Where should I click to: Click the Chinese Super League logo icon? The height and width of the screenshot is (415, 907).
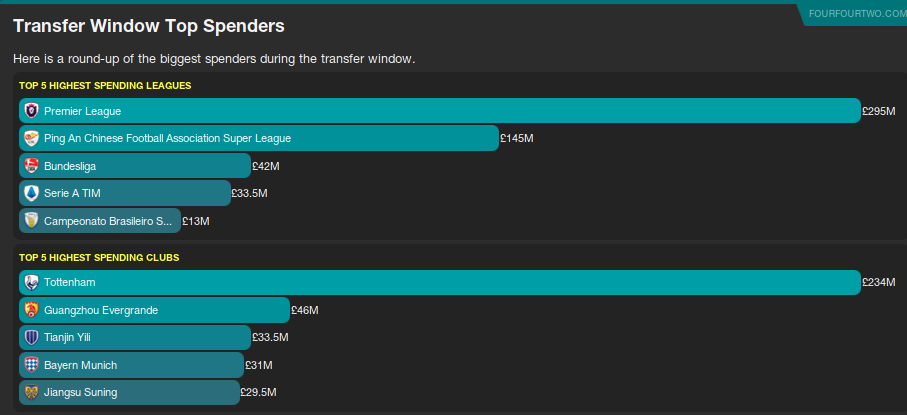tap(31, 138)
